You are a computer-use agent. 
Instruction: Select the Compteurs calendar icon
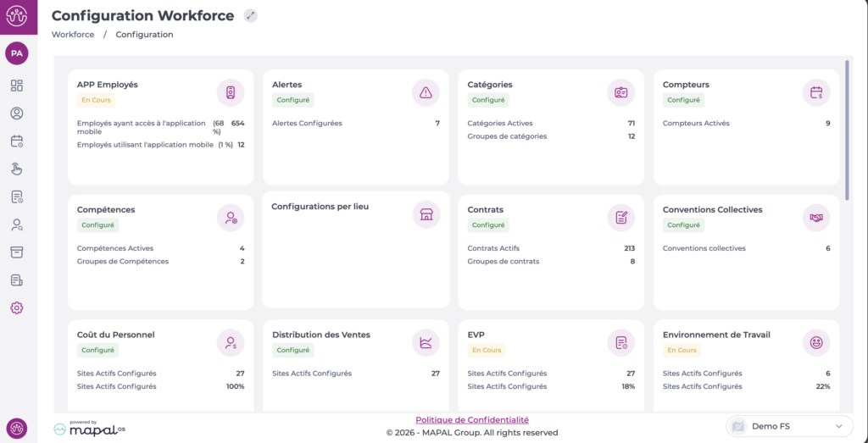[816, 93]
